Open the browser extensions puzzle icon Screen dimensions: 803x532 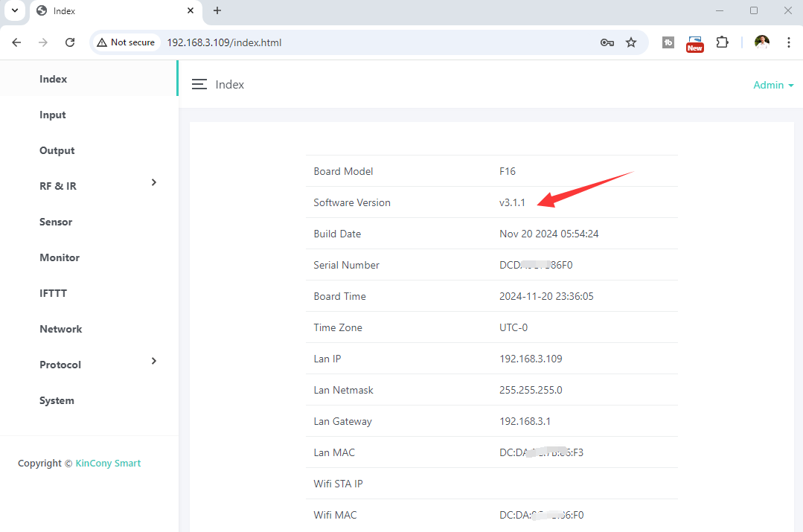coord(722,42)
